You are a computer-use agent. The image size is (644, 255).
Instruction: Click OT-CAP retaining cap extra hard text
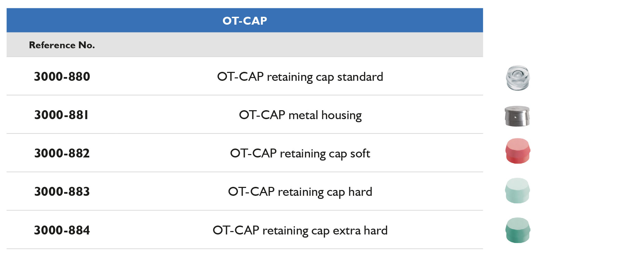(300, 231)
